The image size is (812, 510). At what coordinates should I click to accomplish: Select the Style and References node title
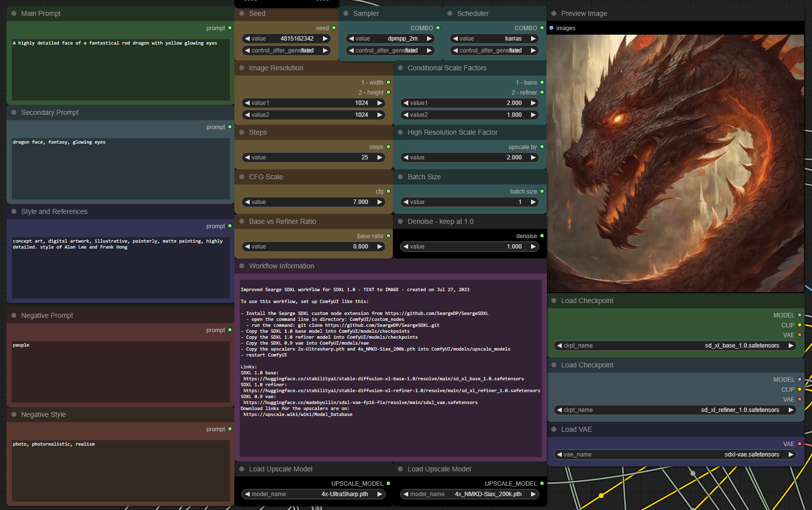pyautogui.click(x=54, y=211)
